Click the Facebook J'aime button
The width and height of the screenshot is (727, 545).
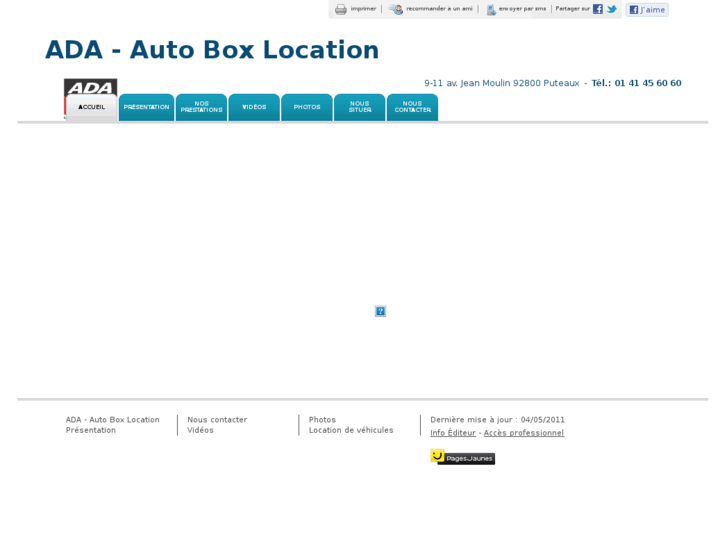[647, 9]
